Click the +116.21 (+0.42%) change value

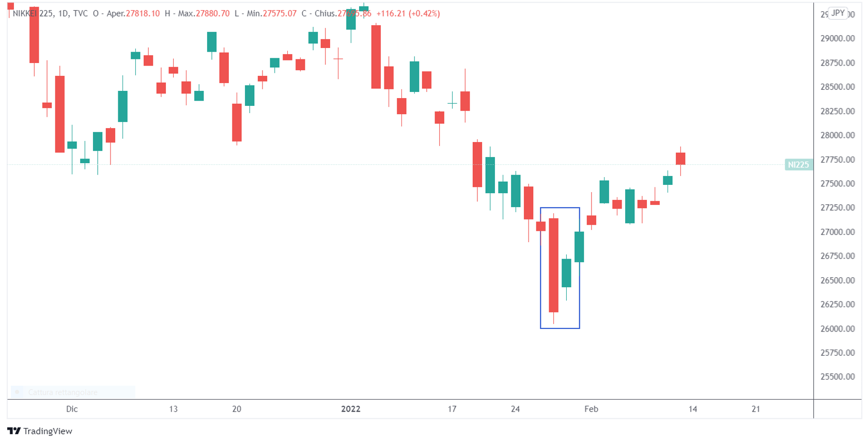tap(408, 13)
